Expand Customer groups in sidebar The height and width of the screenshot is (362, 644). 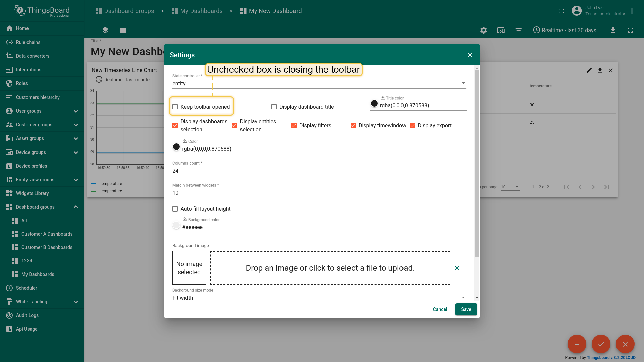point(76,125)
